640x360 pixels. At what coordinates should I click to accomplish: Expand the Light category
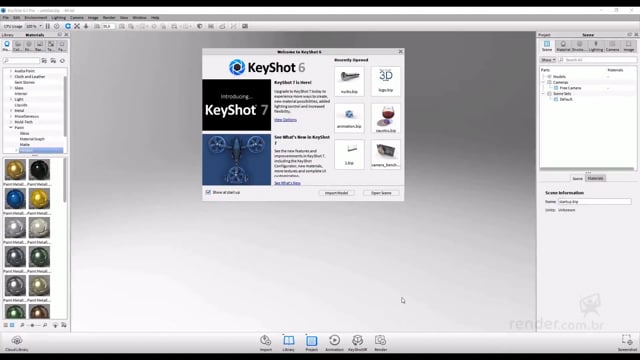tap(11, 100)
